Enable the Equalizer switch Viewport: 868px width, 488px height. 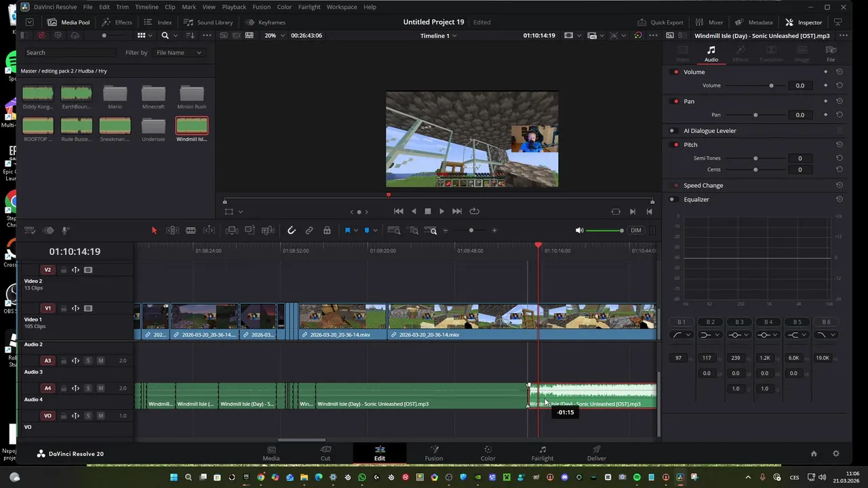click(673, 199)
